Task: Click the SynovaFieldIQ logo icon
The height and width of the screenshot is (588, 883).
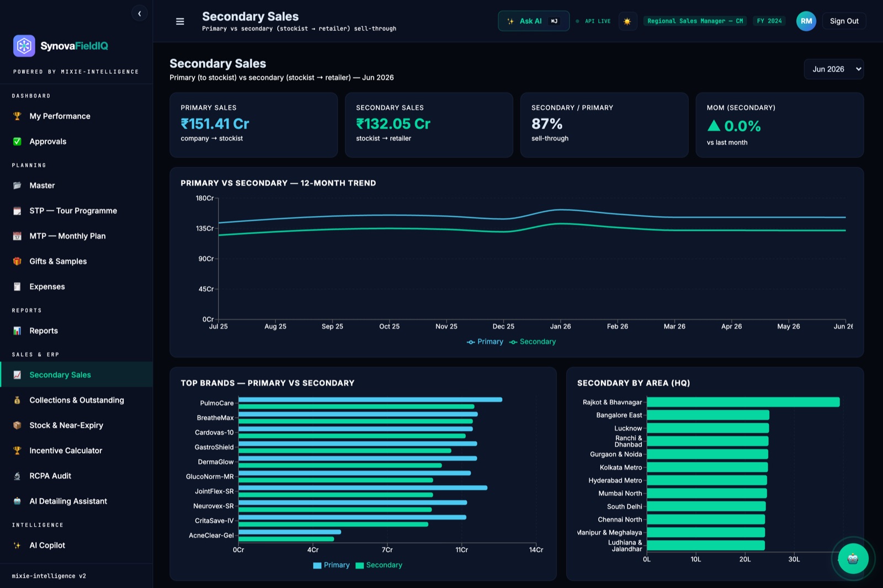Action: click(x=24, y=46)
